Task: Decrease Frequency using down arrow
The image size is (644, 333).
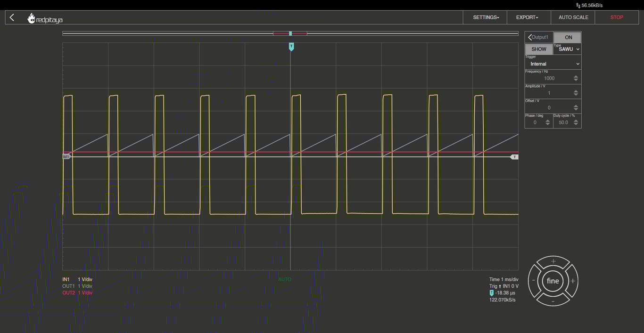Action: click(x=576, y=80)
